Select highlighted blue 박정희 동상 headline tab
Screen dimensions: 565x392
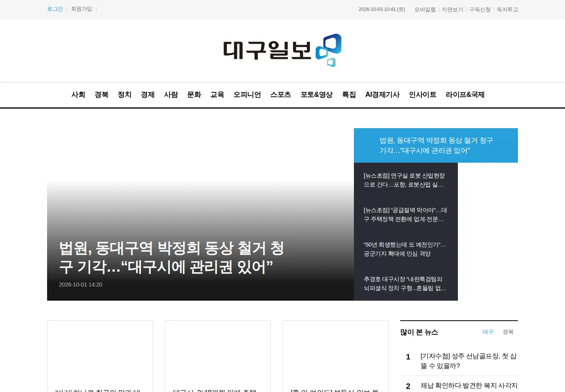coord(436,145)
